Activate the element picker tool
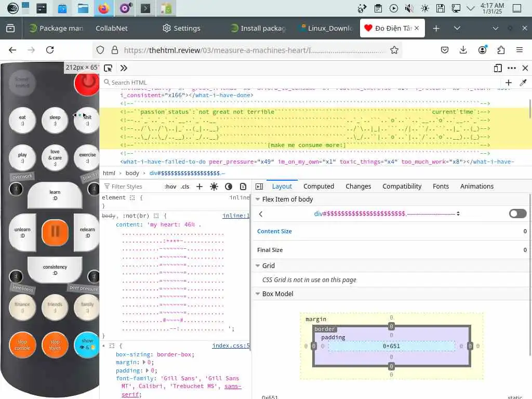 (x=108, y=68)
